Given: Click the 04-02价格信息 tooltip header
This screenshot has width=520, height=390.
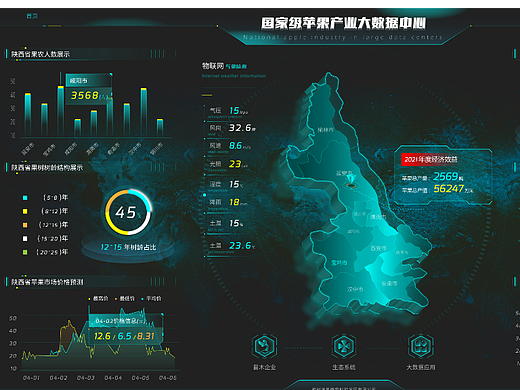Looking at the screenshot, I should 121,321.
